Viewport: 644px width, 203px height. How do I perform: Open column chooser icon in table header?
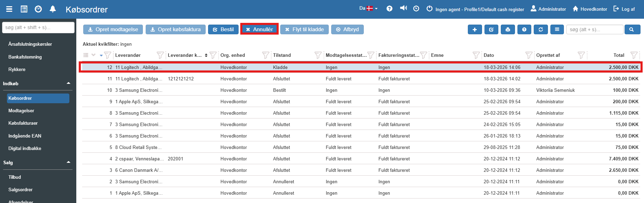[x=86, y=55]
